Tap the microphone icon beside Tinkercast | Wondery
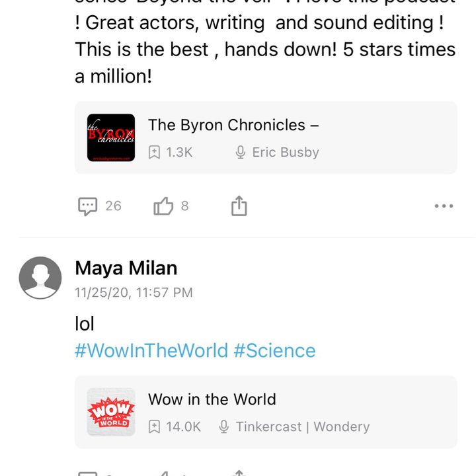 223,426
